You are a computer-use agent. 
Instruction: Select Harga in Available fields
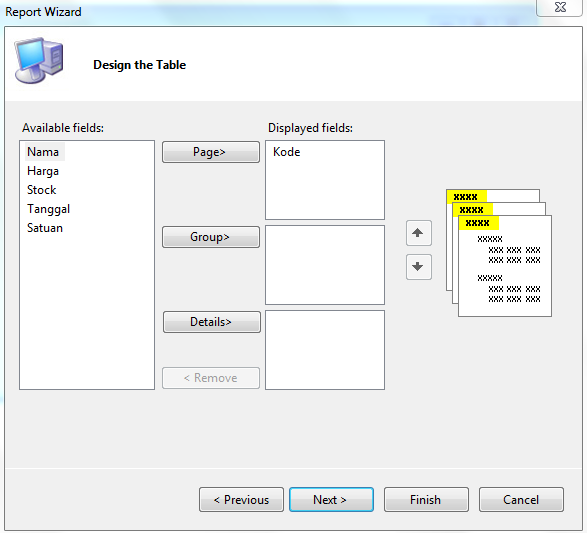(x=43, y=171)
